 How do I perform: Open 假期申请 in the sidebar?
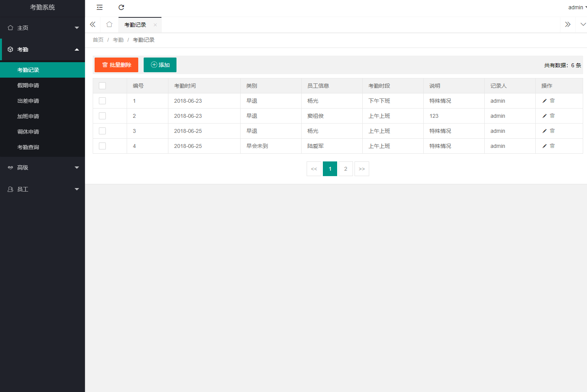coord(42,85)
